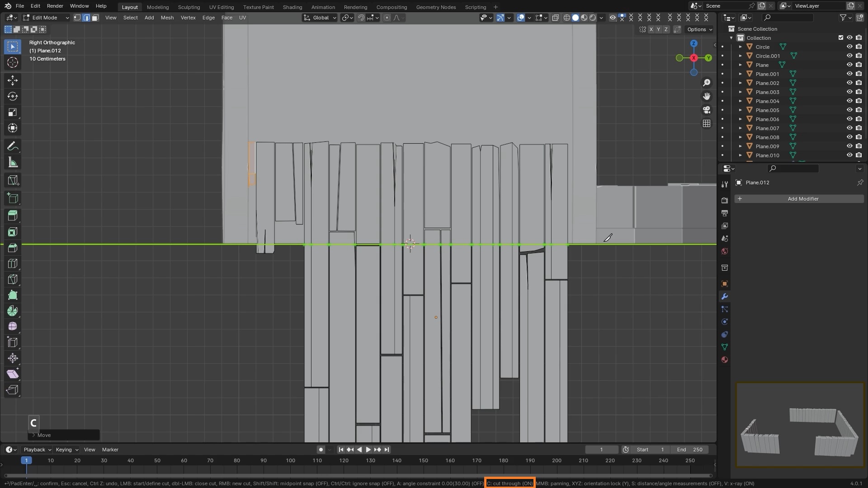Screen dimensions: 868x488
Task: Hide Plane.005 object in viewport
Action: point(849,110)
